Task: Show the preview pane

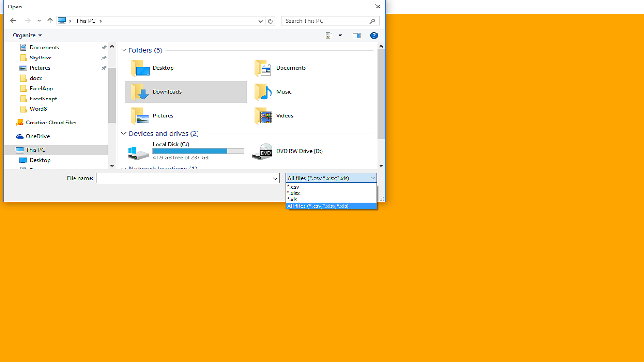Action: pyautogui.click(x=356, y=35)
